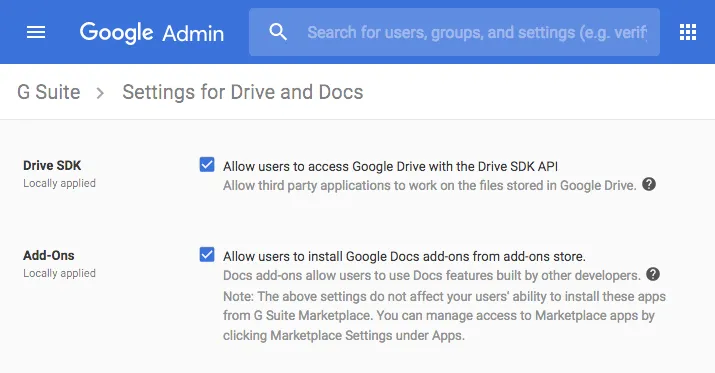Image resolution: width=715 pixels, height=373 pixels.
Task: Click the Drive SDK section heading
Action: [52, 166]
